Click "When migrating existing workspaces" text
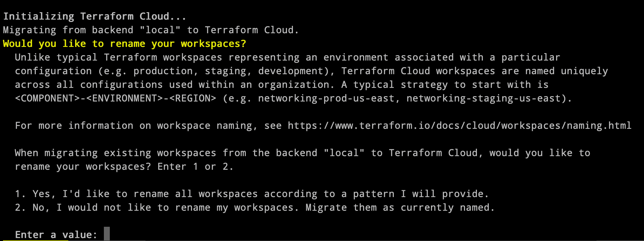644x241 pixels. pyautogui.click(x=115, y=153)
